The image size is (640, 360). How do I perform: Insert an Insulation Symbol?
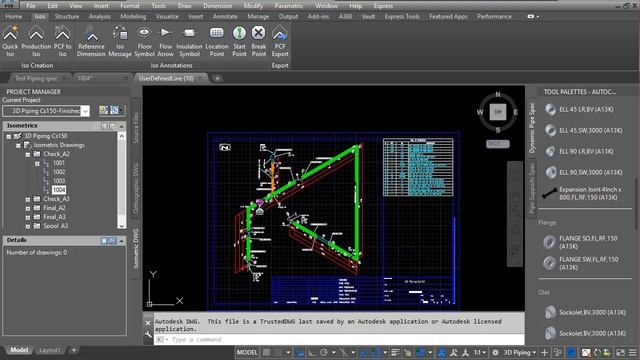(189, 41)
